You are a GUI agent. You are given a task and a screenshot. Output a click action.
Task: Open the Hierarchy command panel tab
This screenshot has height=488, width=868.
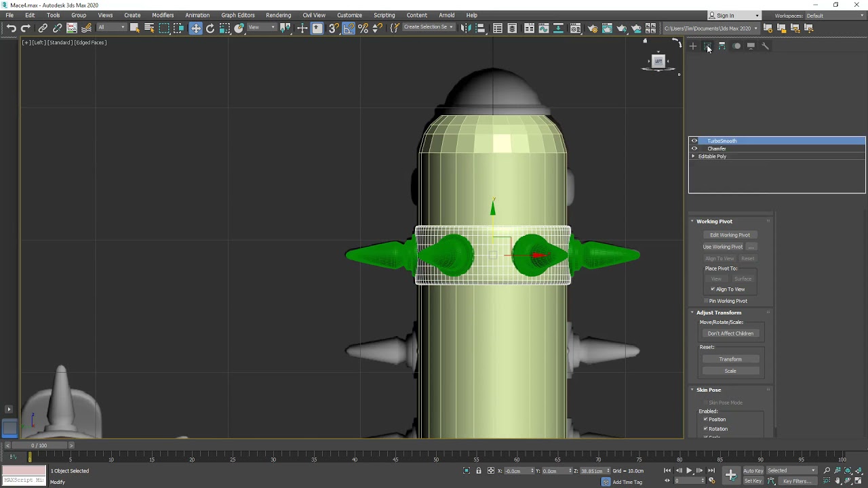(722, 46)
